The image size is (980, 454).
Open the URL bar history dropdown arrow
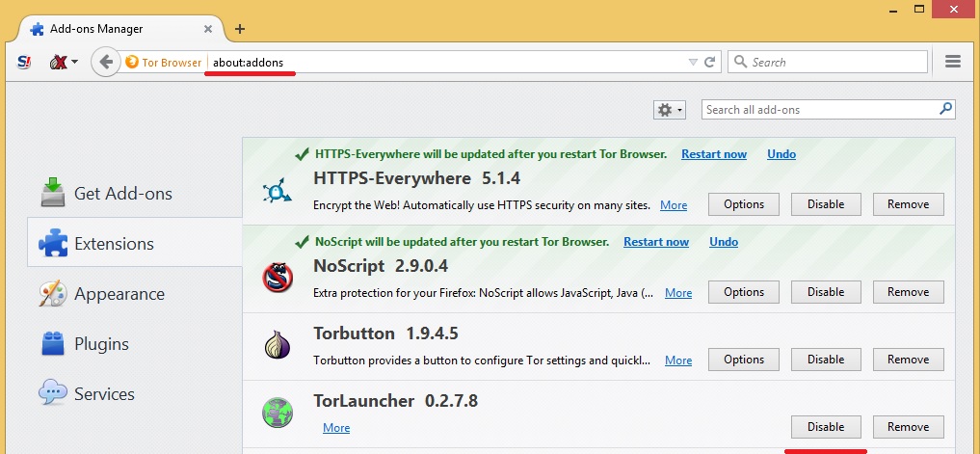pos(692,62)
